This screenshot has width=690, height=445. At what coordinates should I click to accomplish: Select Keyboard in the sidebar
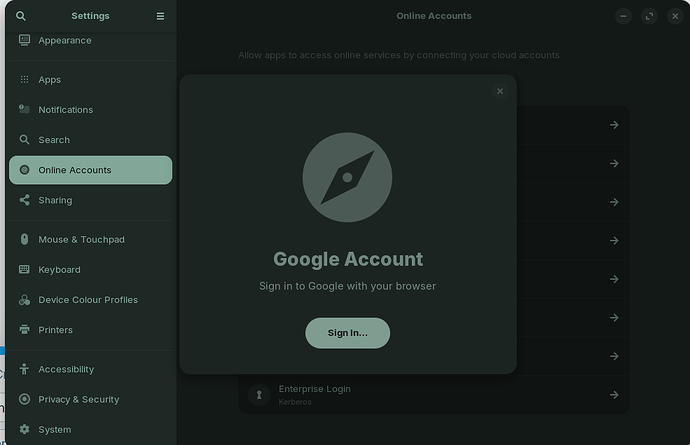pos(91,269)
